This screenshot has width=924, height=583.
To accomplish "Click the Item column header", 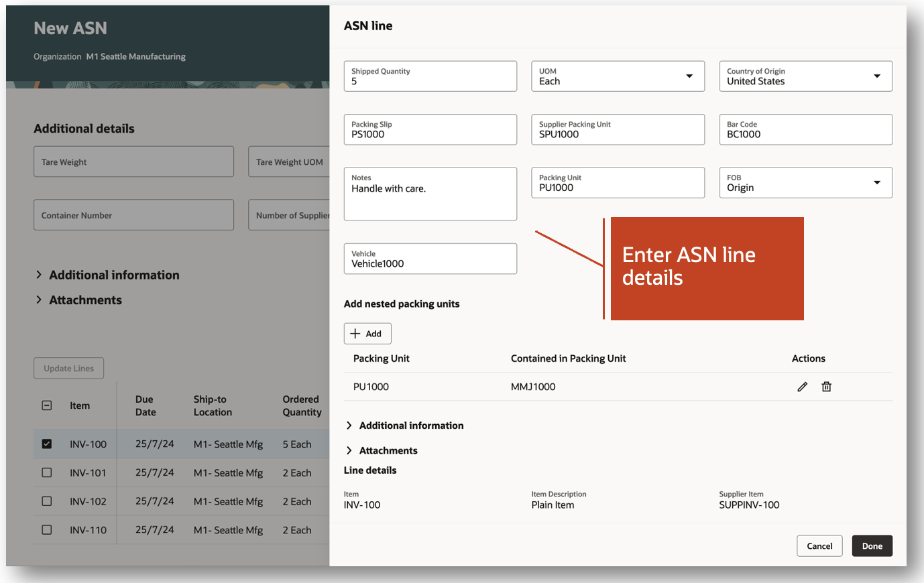I will [80, 405].
